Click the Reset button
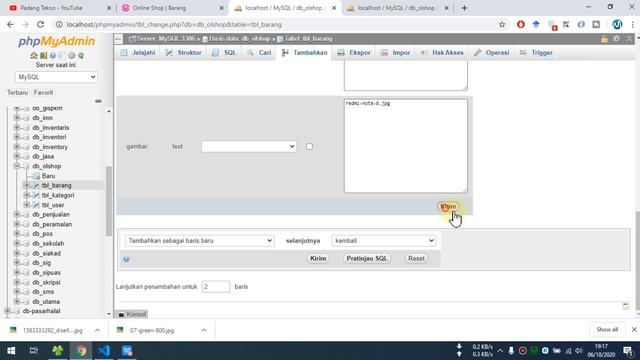The width and height of the screenshot is (640, 360). click(x=416, y=258)
